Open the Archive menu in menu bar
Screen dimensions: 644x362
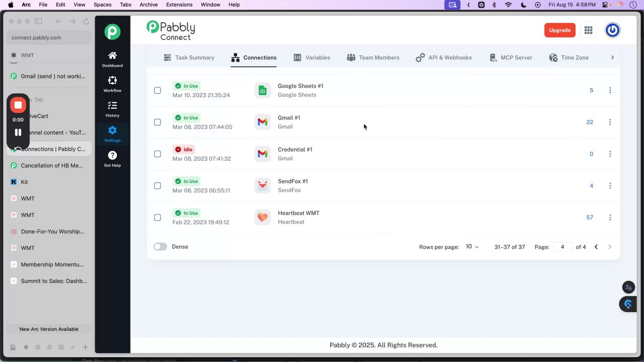[x=148, y=5]
